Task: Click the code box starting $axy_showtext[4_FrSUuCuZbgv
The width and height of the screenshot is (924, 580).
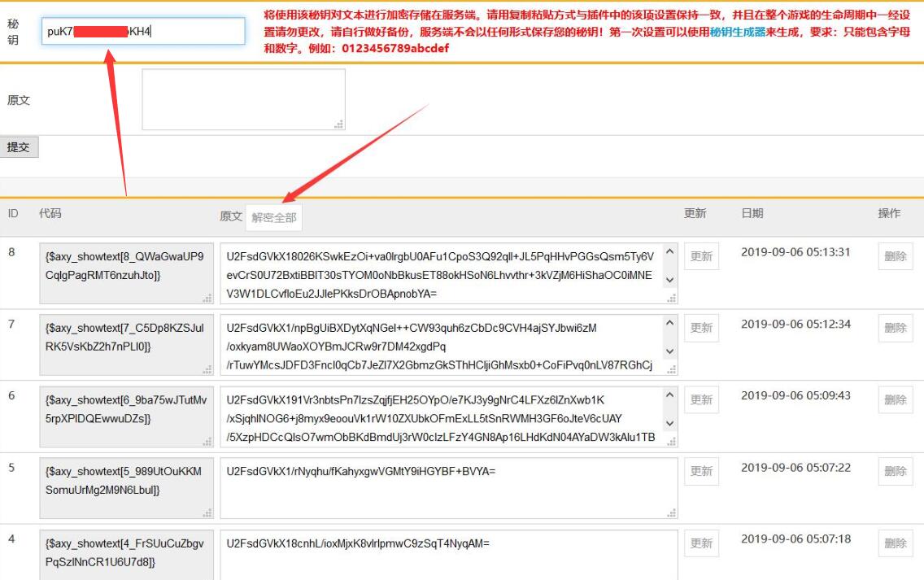Action: click(x=127, y=555)
